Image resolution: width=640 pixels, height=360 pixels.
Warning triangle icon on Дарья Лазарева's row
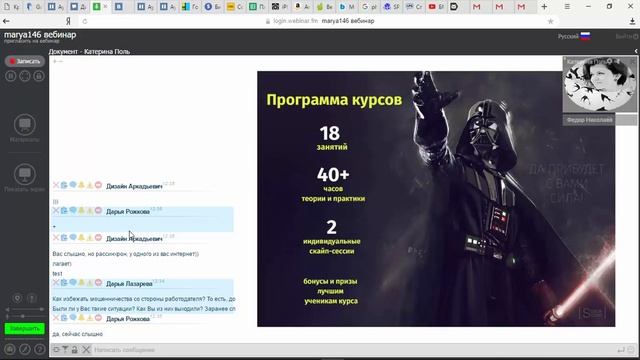pyautogui.click(x=90, y=282)
